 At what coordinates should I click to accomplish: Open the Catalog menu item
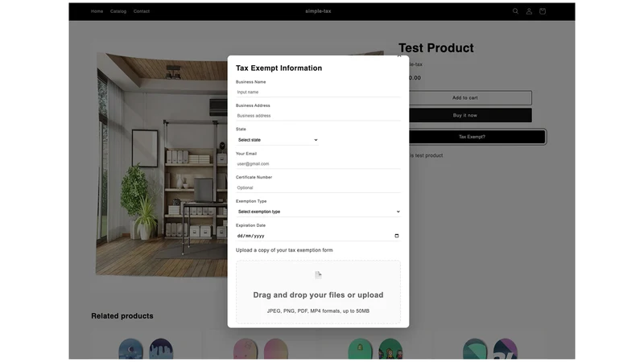pos(118,11)
